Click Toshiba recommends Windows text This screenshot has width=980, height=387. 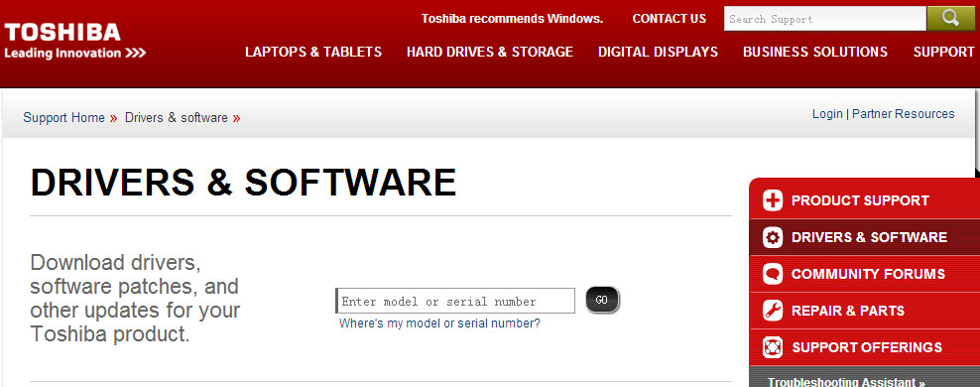(x=512, y=19)
